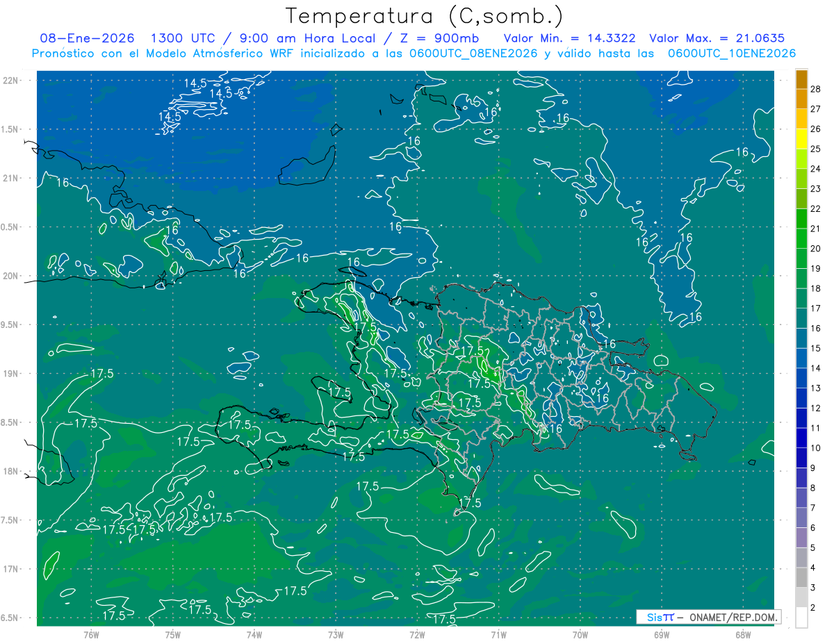Pick the yellow legend swatch between 25 and 26
Screen dimensions: 834x644
801,139
